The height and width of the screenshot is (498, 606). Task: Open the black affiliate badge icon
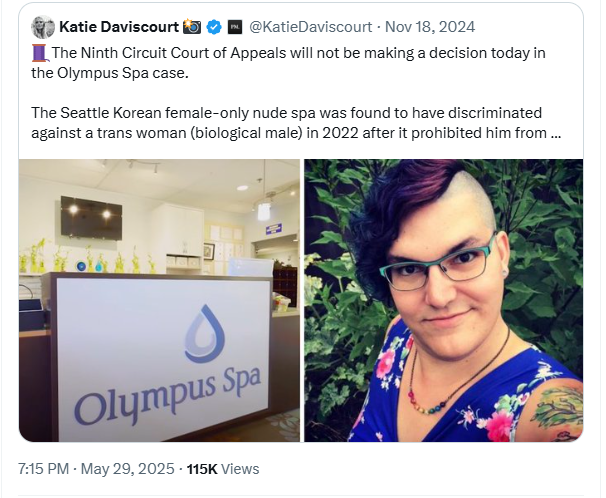click(234, 27)
